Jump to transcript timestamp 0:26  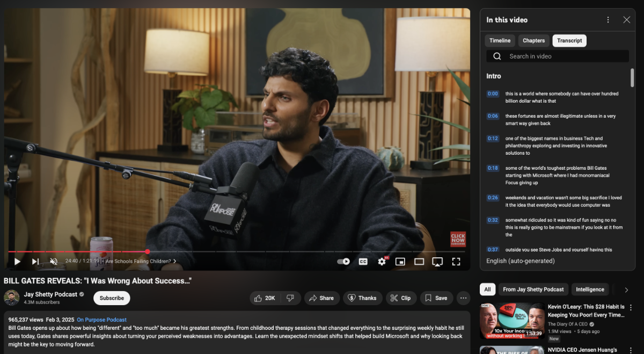[x=493, y=198]
